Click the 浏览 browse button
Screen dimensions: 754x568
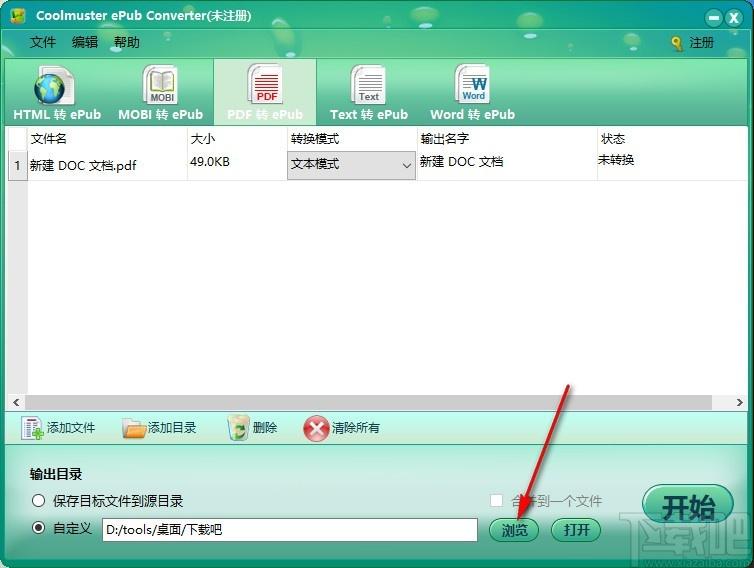pyautogui.click(x=514, y=530)
